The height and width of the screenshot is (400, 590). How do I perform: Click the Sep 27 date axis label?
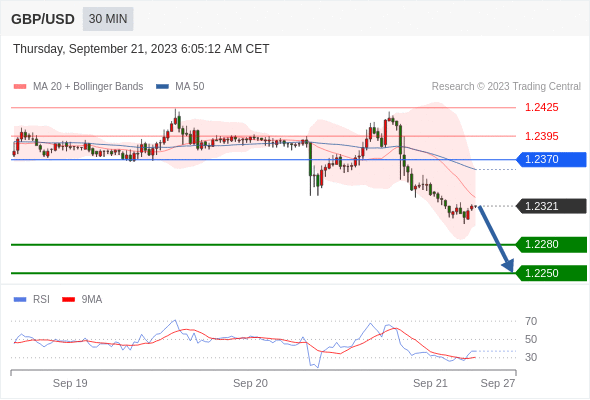tap(497, 383)
